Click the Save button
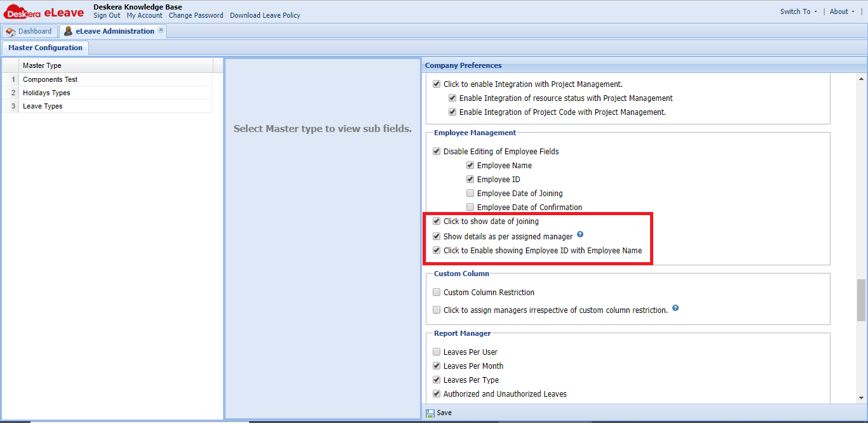 point(439,413)
